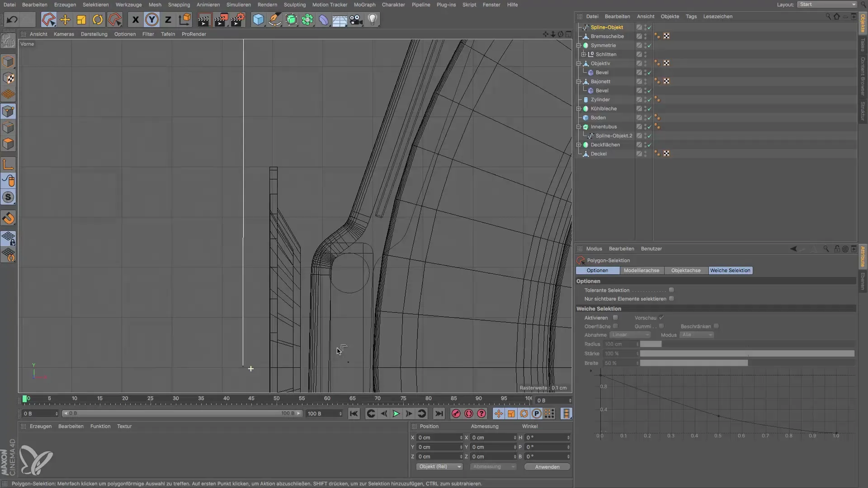868x488 pixels.
Task: Enable Tolerante Selektion checkbox
Action: pos(671,290)
